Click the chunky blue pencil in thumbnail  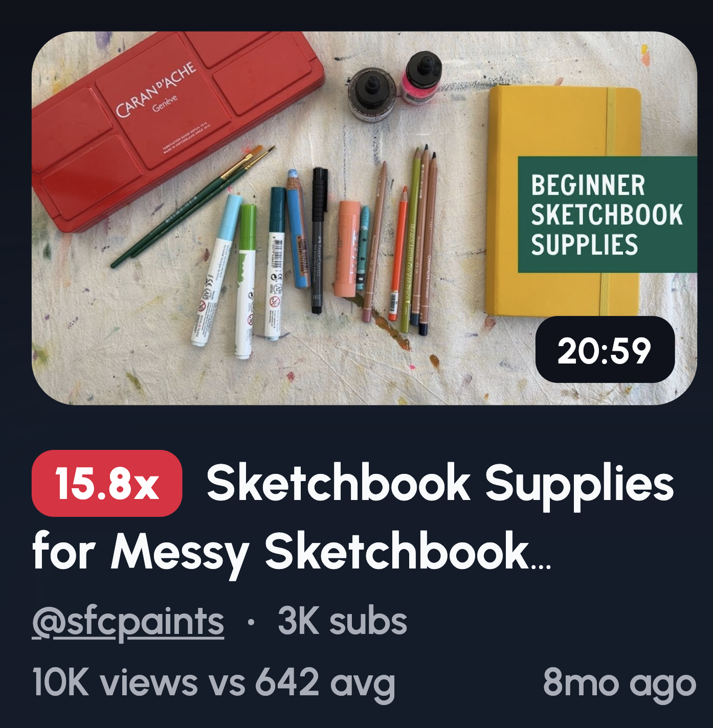[x=298, y=229]
